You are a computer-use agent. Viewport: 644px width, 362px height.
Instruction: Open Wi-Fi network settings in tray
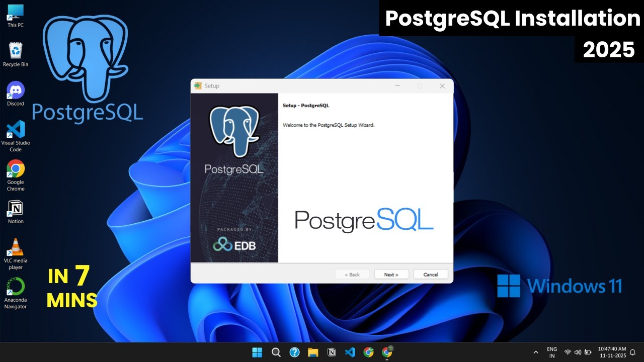point(568,352)
